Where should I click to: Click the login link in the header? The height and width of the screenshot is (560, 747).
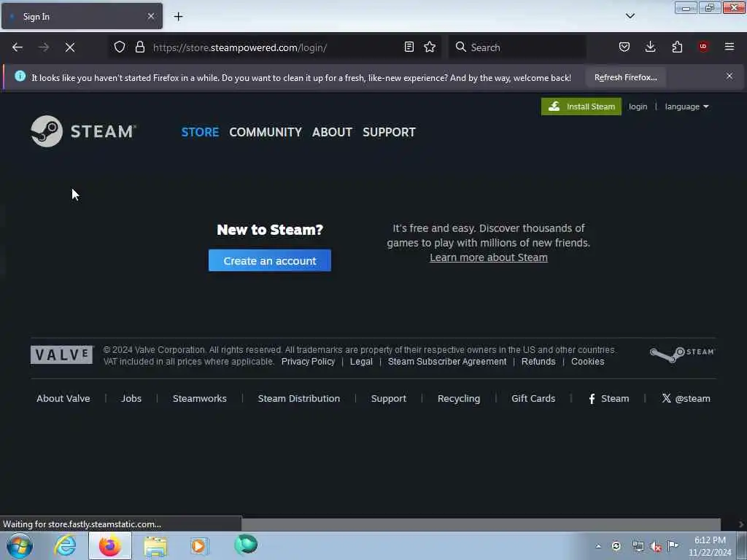638,106
